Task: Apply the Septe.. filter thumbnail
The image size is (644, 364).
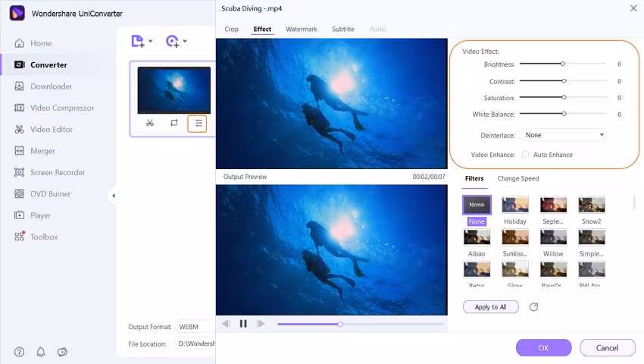Action: click(x=553, y=205)
